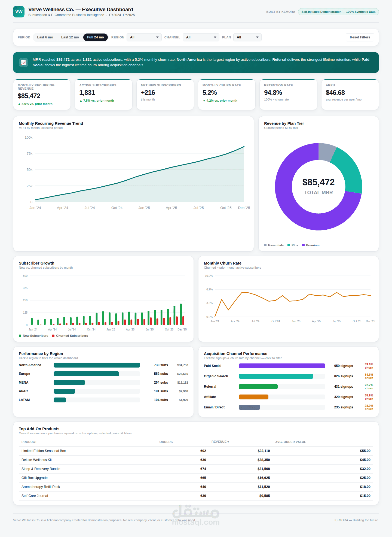Filter dashboard by MENA region
Screen dimensions: 392x537
click(103, 383)
